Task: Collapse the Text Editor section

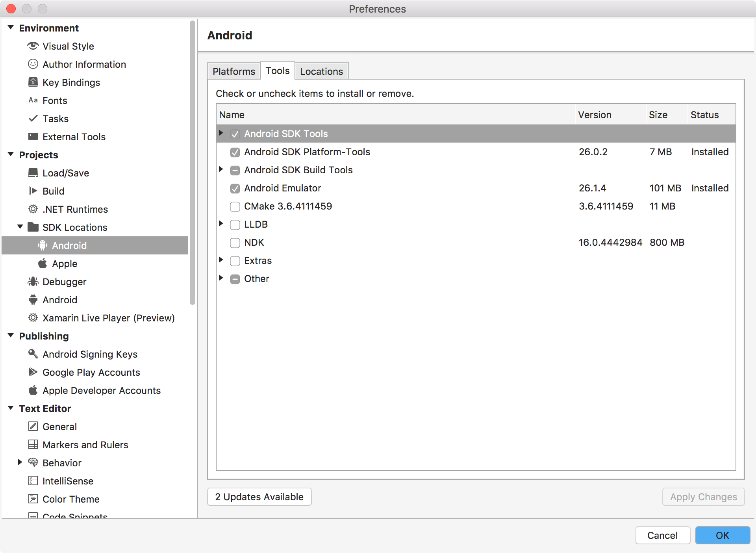Action: click(x=11, y=408)
